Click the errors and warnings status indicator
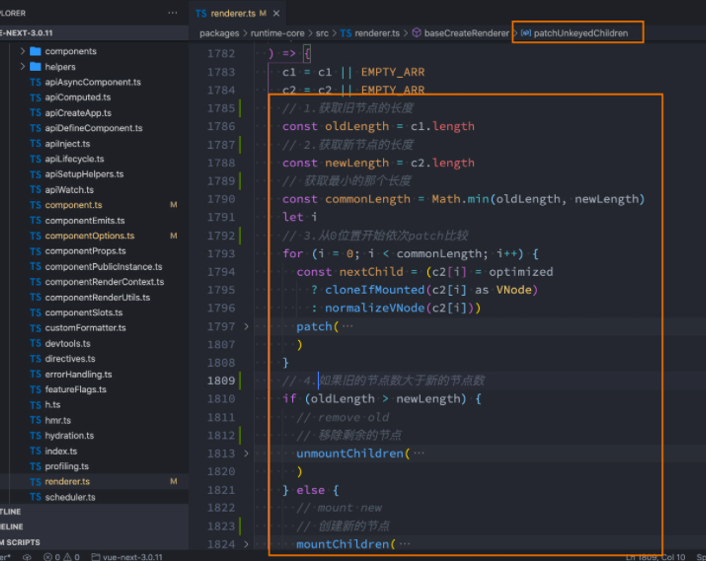 tap(62, 557)
